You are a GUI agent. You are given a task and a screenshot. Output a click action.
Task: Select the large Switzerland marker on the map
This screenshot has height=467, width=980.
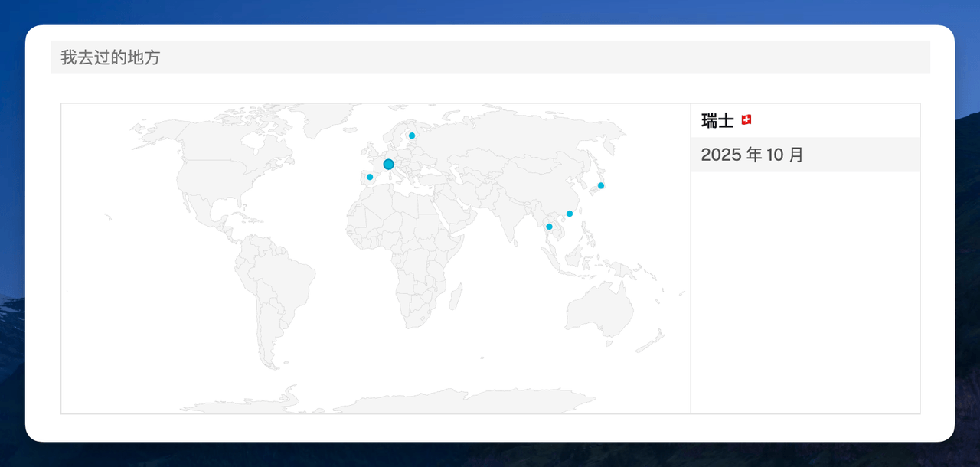click(x=389, y=163)
